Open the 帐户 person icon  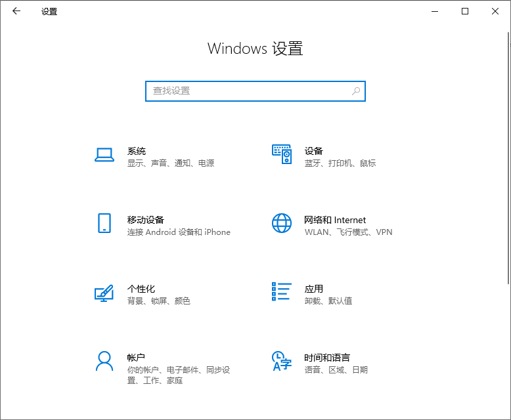104,361
